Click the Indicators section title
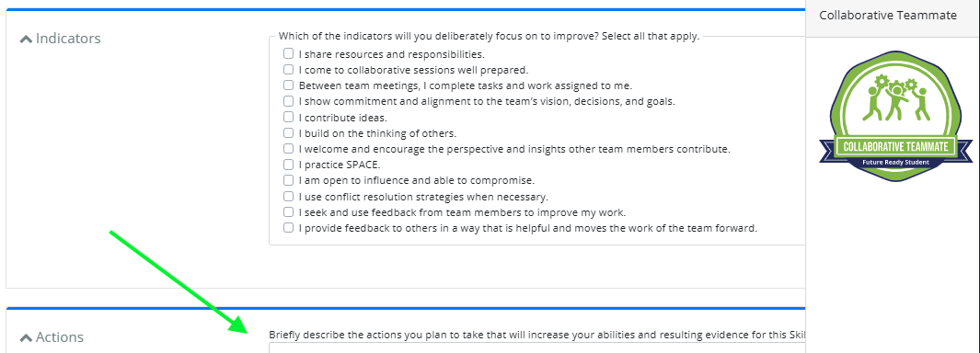Screen dimensions: 980x353 pos(68,38)
